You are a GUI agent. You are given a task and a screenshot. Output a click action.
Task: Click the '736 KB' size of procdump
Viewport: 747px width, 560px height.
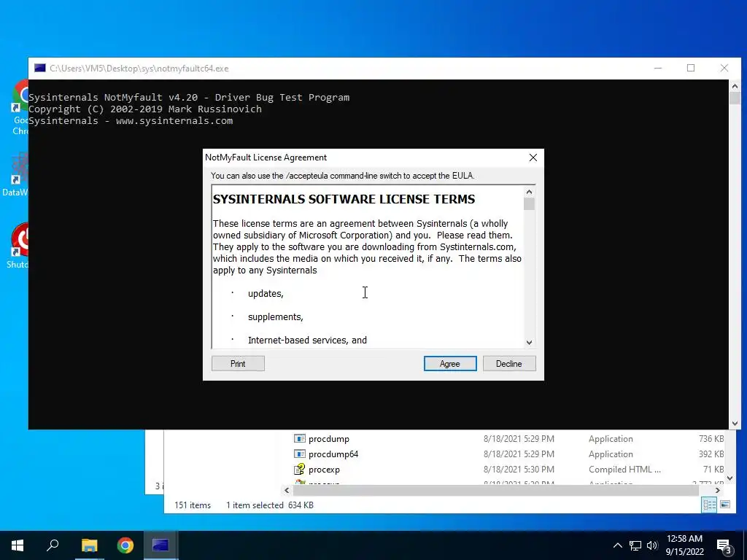(711, 438)
